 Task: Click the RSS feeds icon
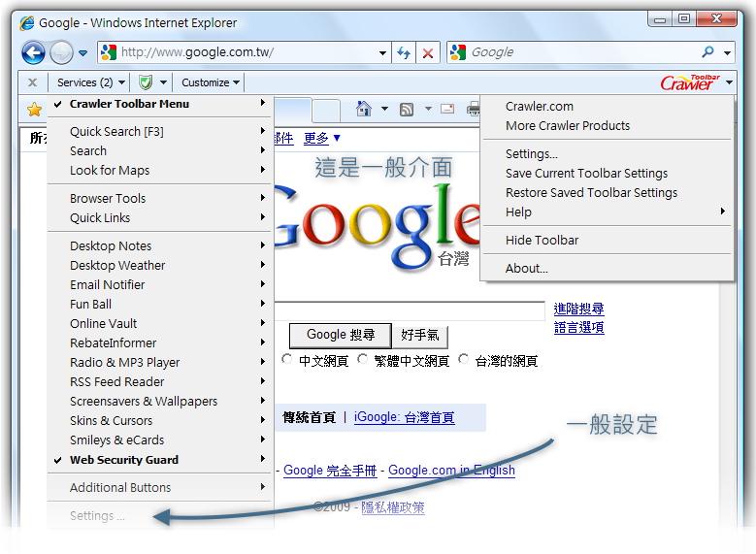click(407, 110)
